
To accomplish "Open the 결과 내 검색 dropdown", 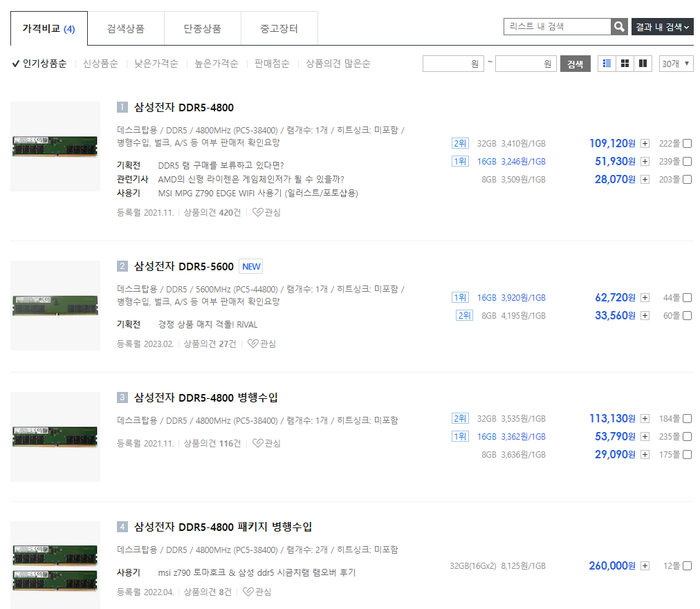I will [x=663, y=27].
